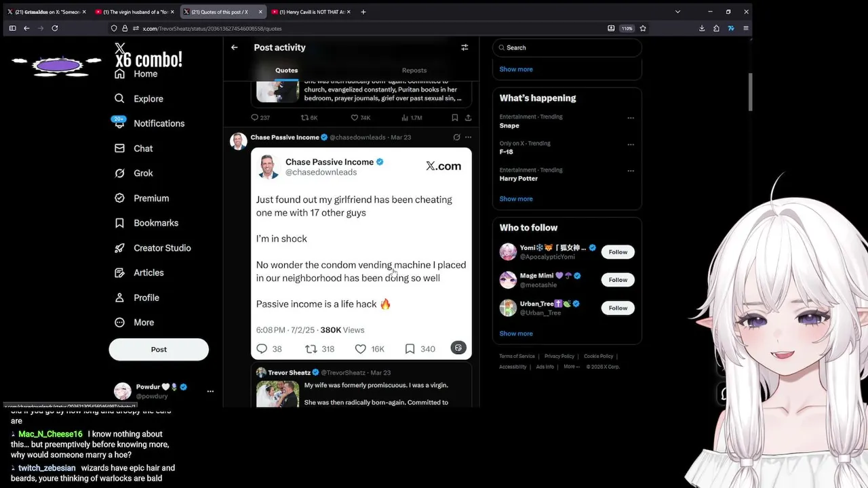Bookmark this page with the star
Screen dimensions: 868x488
[643, 28]
